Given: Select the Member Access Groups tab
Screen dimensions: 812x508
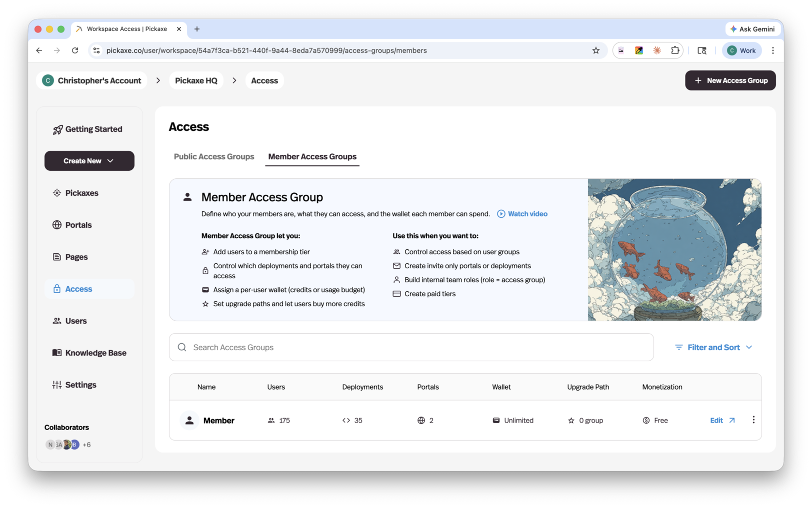Looking at the screenshot, I should tap(312, 156).
